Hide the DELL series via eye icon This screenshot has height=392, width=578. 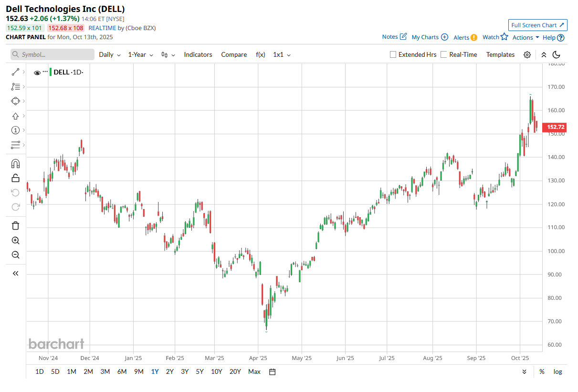pos(37,73)
